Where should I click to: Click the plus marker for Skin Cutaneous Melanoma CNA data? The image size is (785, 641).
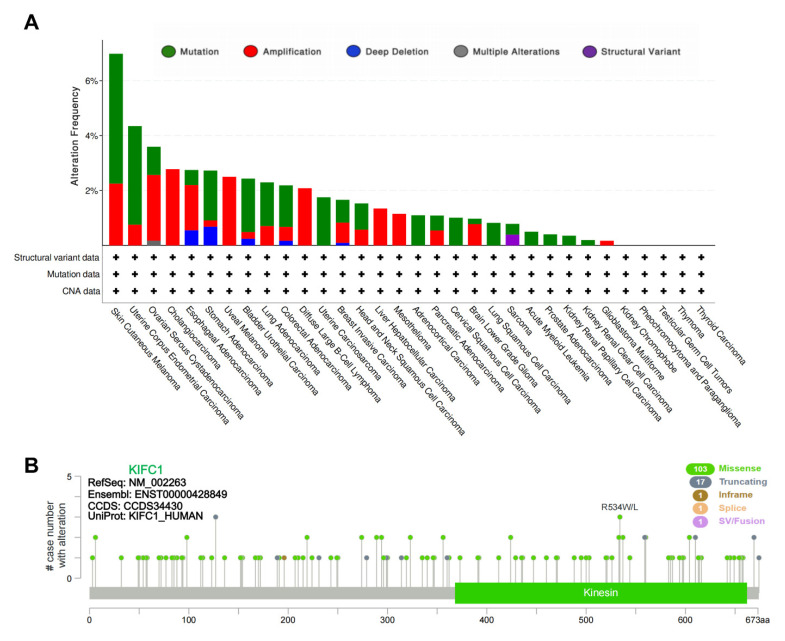116,291
